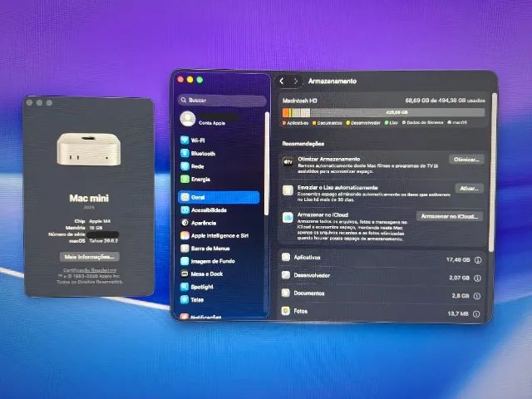Viewport: 532px width, 399px height.
Task: Open Energia settings icon
Action: (185, 180)
